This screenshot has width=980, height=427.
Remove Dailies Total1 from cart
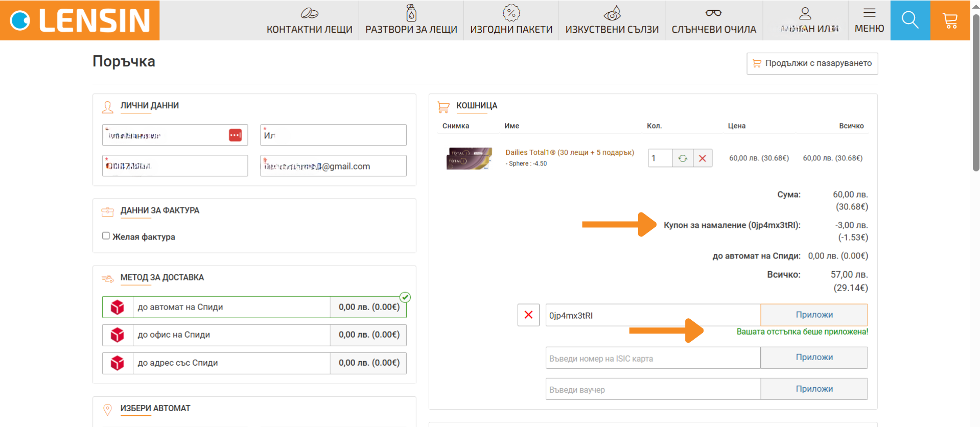703,158
